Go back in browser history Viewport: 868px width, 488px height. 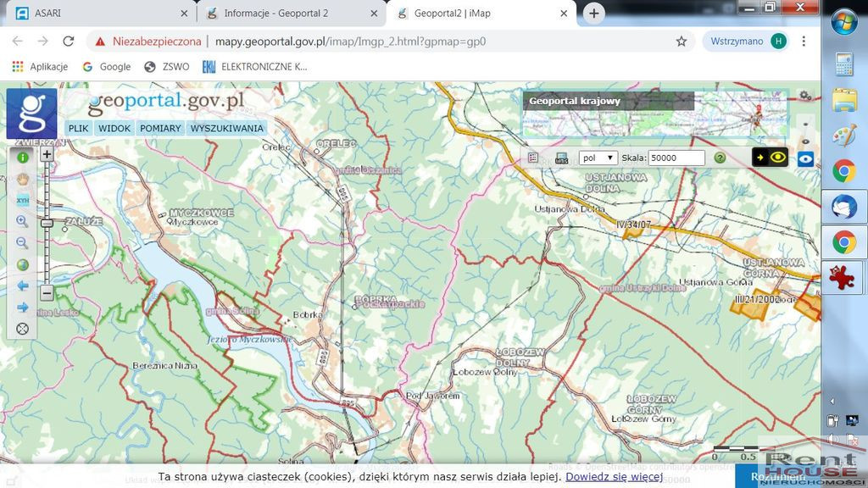[17, 41]
